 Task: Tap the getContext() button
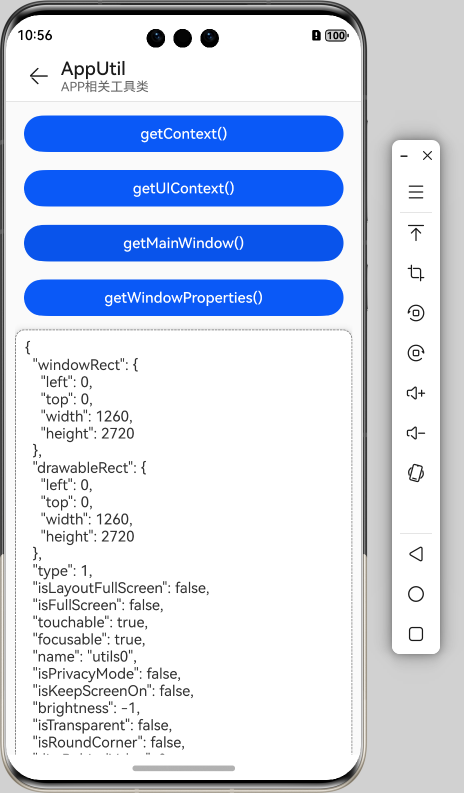click(184, 134)
